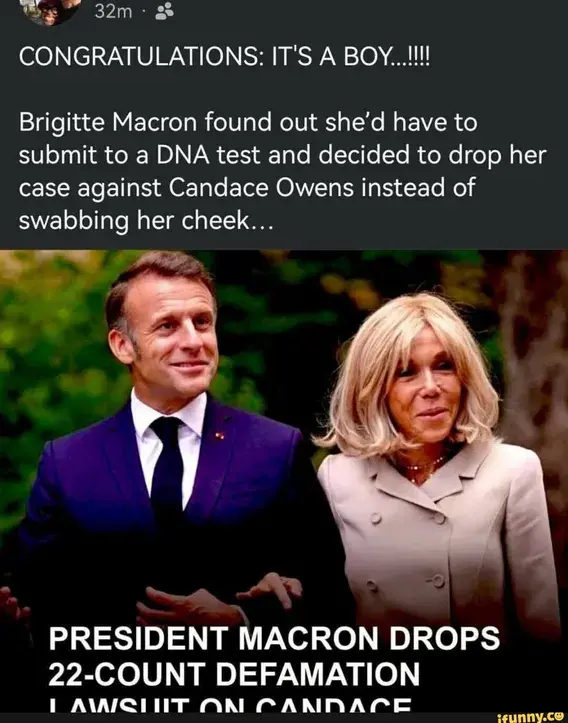The image size is (568, 723).
Task: Click the partially cut-off 'LAWSUIT ON CANDACE' line
Action: (231, 705)
